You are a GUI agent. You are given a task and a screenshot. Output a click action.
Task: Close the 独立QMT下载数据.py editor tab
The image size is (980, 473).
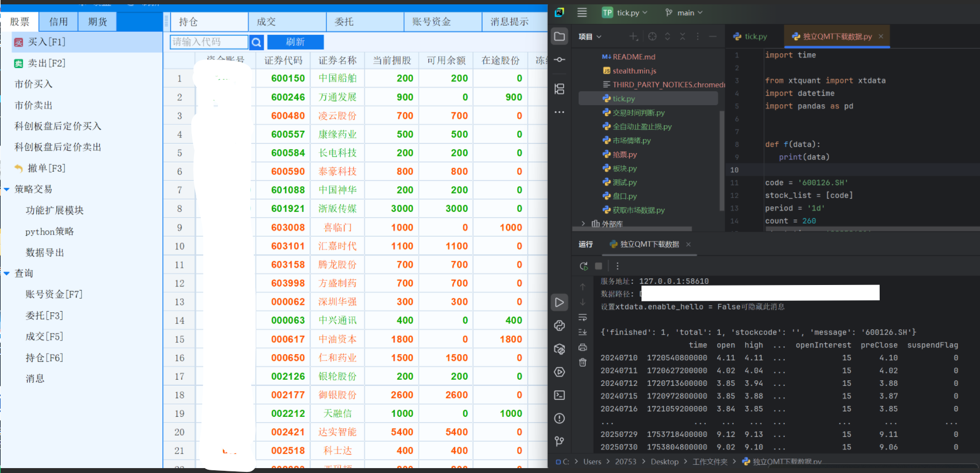881,37
